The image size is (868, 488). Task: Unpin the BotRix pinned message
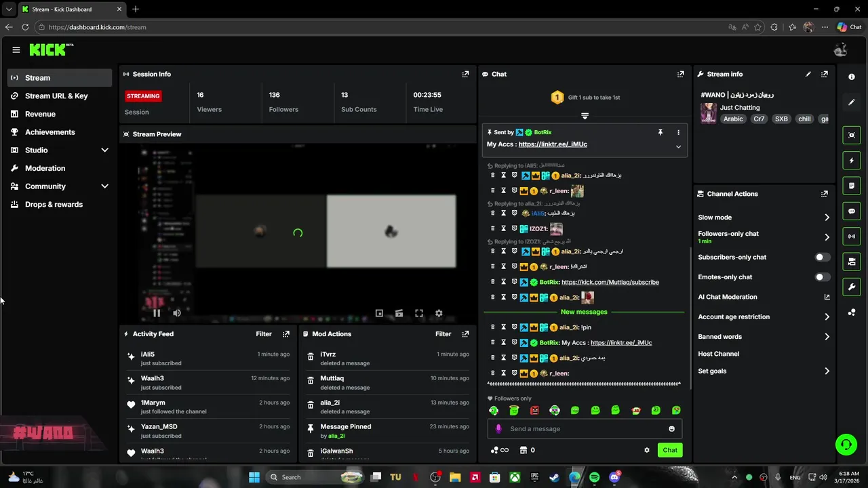[x=660, y=132]
